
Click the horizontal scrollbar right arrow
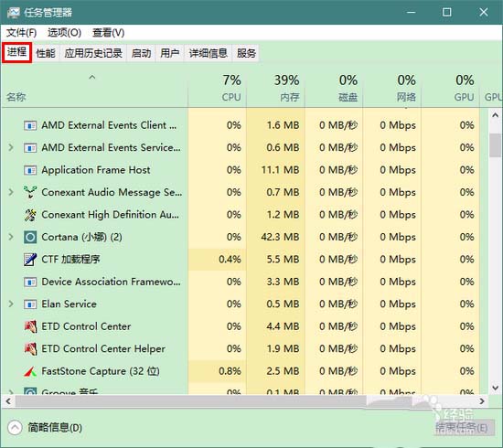click(482, 401)
